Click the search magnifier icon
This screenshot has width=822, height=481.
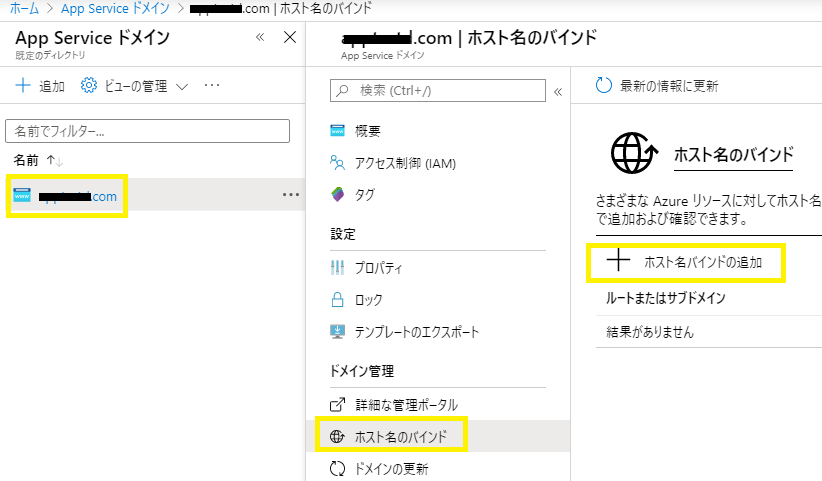342,91
